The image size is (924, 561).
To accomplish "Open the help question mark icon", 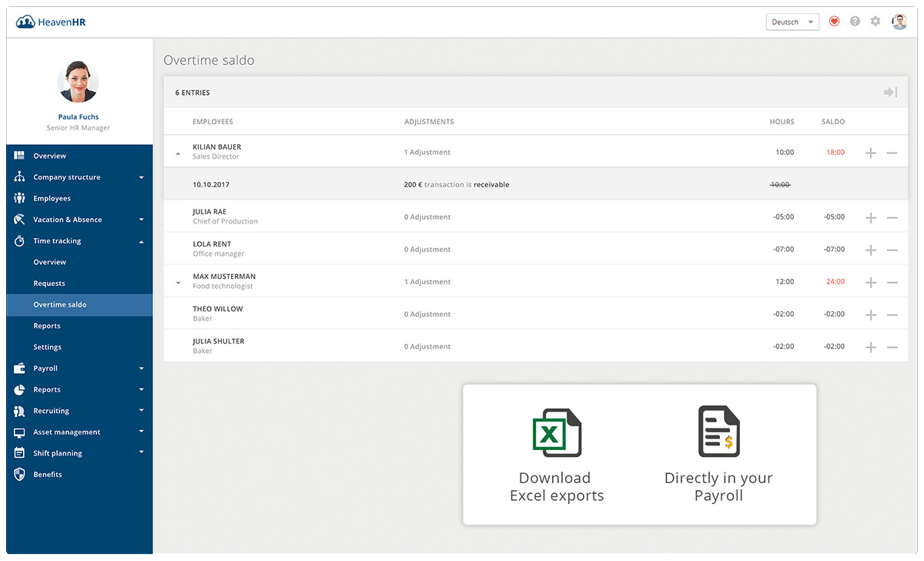I will click(x=855, y=22).
